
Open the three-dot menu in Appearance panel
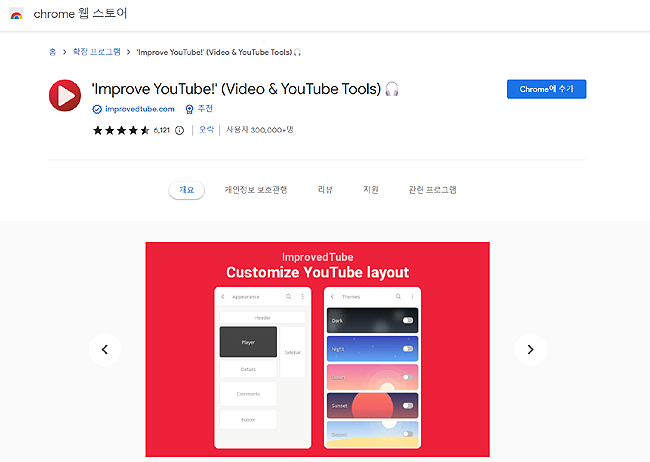click(303, 297)
